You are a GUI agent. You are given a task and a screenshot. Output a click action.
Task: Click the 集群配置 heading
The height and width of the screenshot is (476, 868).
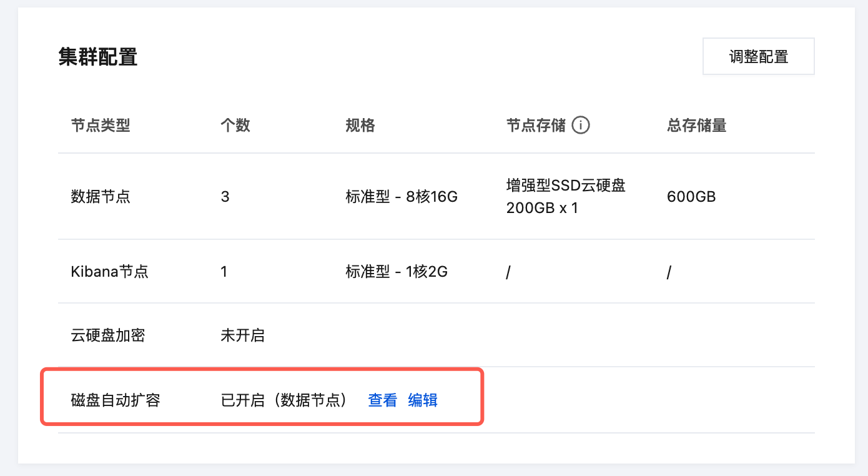point(98,57)
